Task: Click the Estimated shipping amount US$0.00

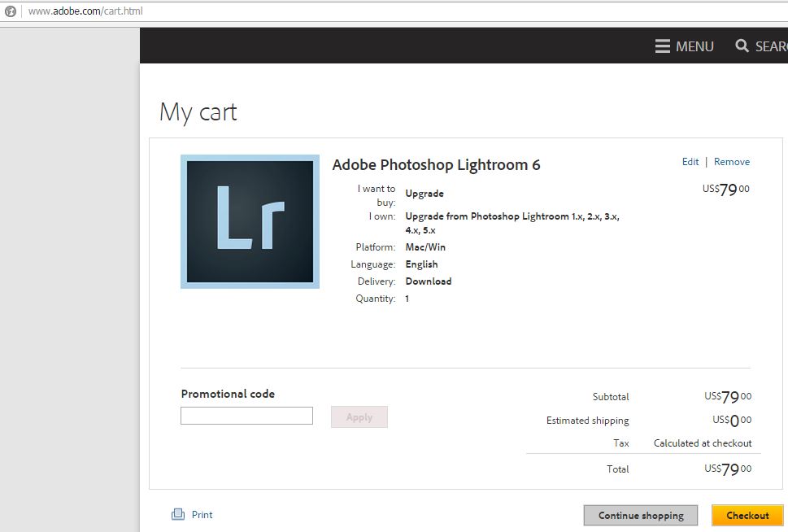Action: coord(732,421)
